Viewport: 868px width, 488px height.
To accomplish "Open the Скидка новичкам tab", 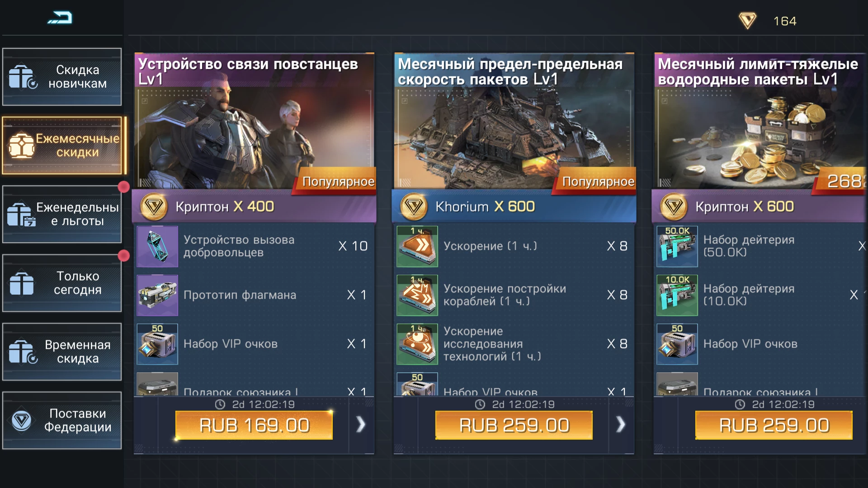I will 62,77.
